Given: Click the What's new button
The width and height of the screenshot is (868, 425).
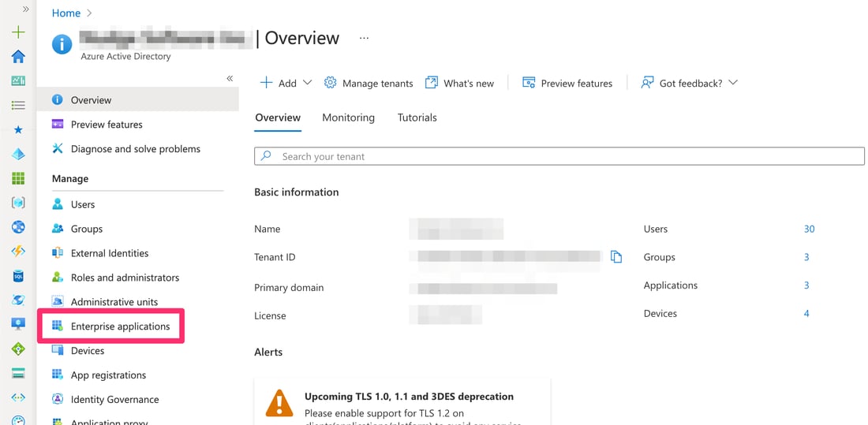Looking at the screenshot, I should (x=459, y=83).
